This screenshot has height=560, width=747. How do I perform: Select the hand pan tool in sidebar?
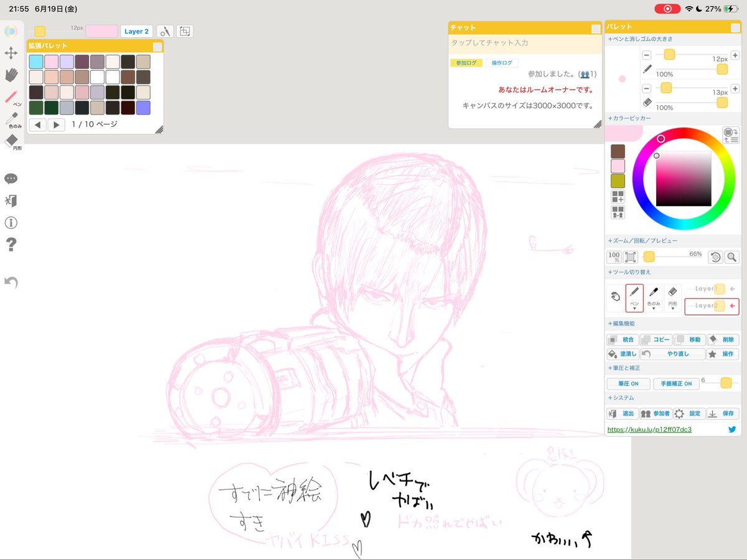11,75
